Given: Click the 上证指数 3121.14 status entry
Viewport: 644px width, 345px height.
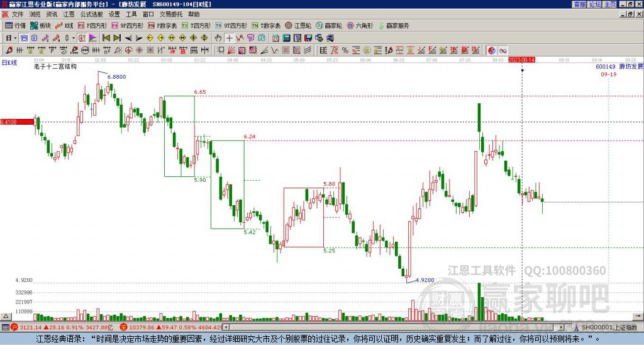Looking at the screenshot, I should 62,327.
